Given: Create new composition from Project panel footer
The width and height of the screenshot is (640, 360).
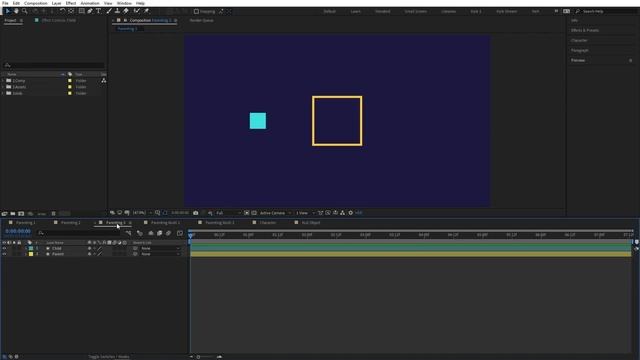Looking at the screenshot, I should pos(21,213).
